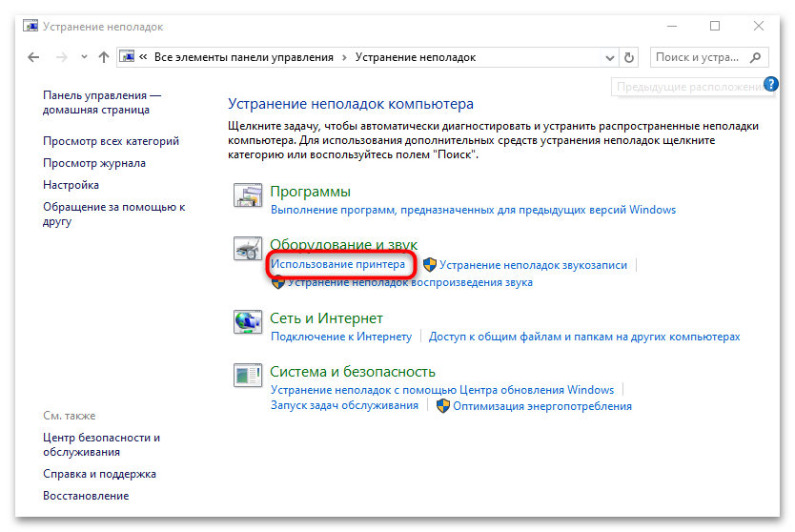Click the Forward navigation arrow

61,57
